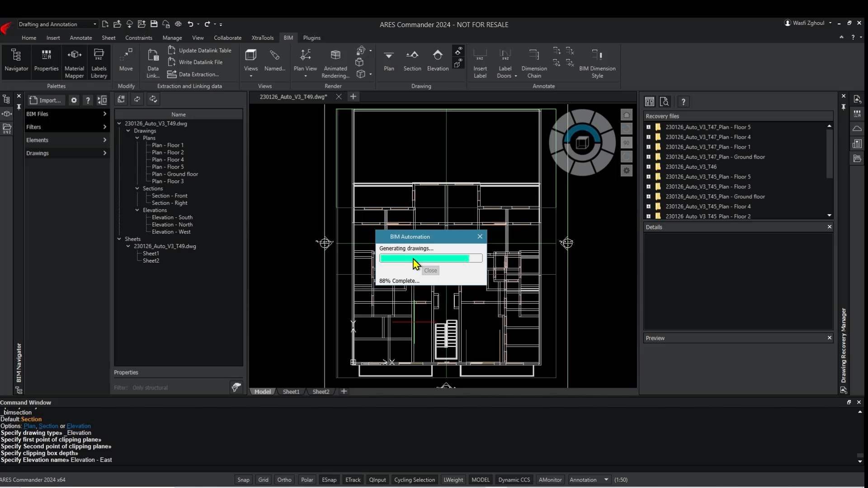Viewport: 868px width, 488px height.
Task: Open the BIM Navigator palette
Action: (x=16, y=61)
